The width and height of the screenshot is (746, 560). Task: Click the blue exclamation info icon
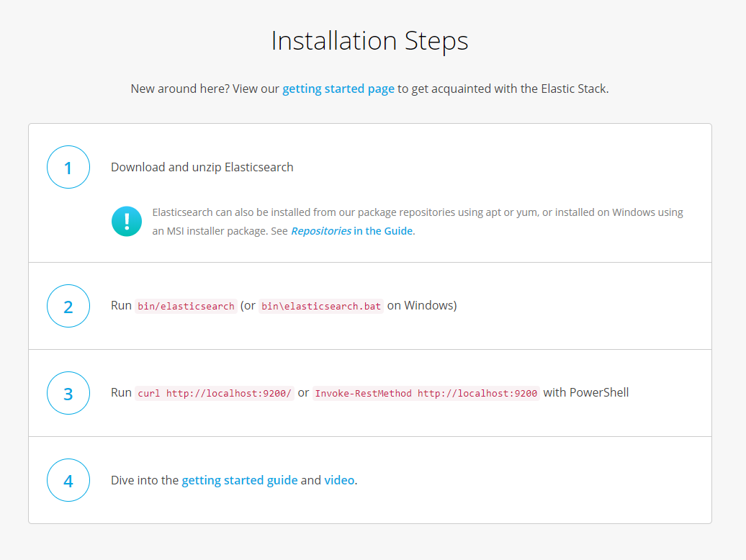click(126, 221)
